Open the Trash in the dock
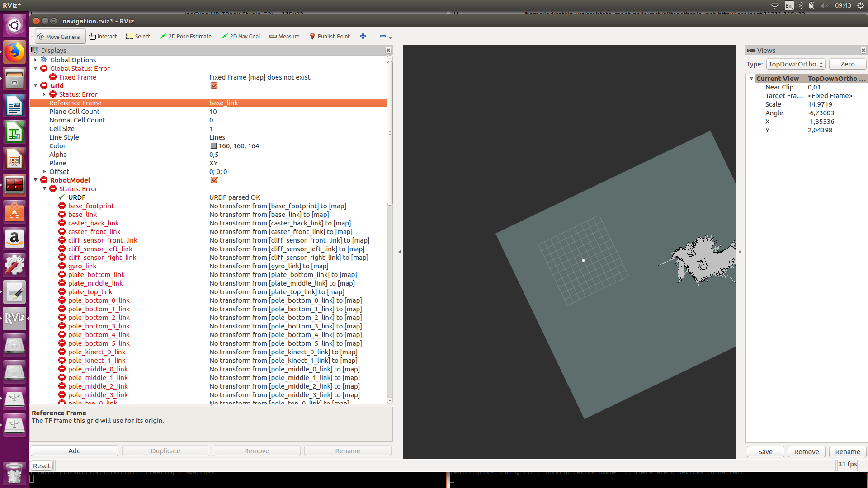 (x=14, y=473)
